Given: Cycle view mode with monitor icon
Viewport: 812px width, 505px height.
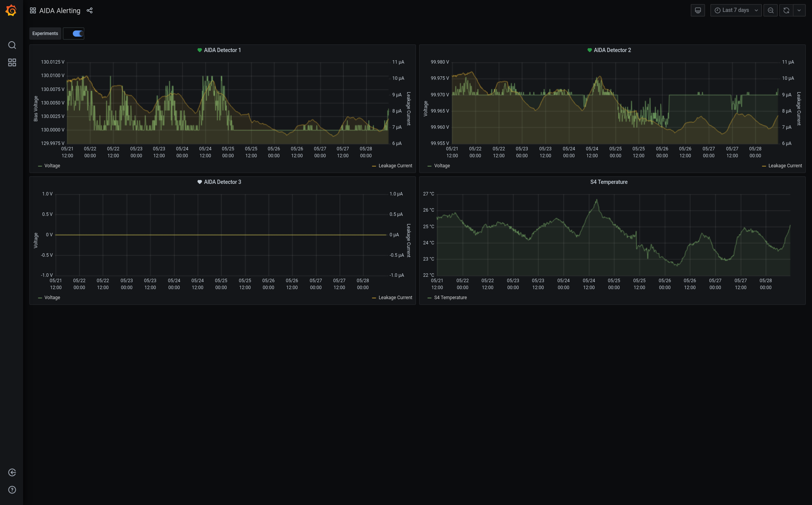Looking at the screenshot, I should click(x=698, y=10).
